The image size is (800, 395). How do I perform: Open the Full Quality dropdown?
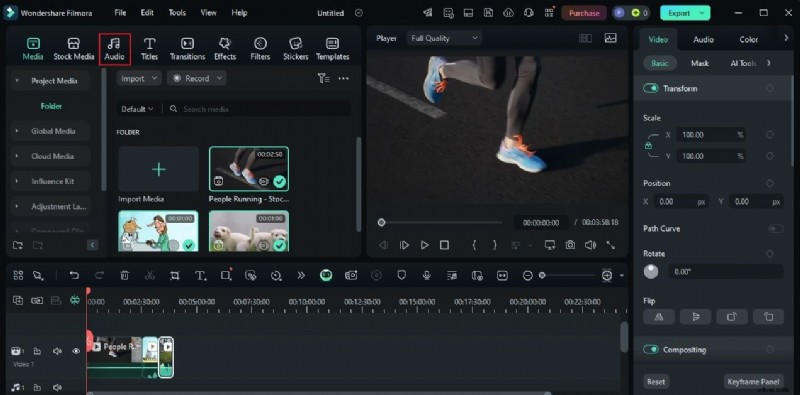[444, 38]
